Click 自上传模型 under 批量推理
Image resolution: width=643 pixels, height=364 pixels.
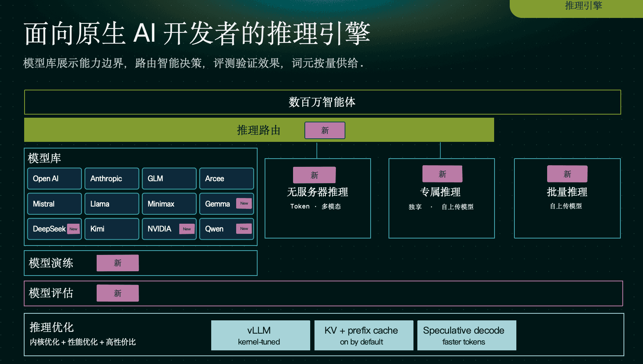coord(566,206)
